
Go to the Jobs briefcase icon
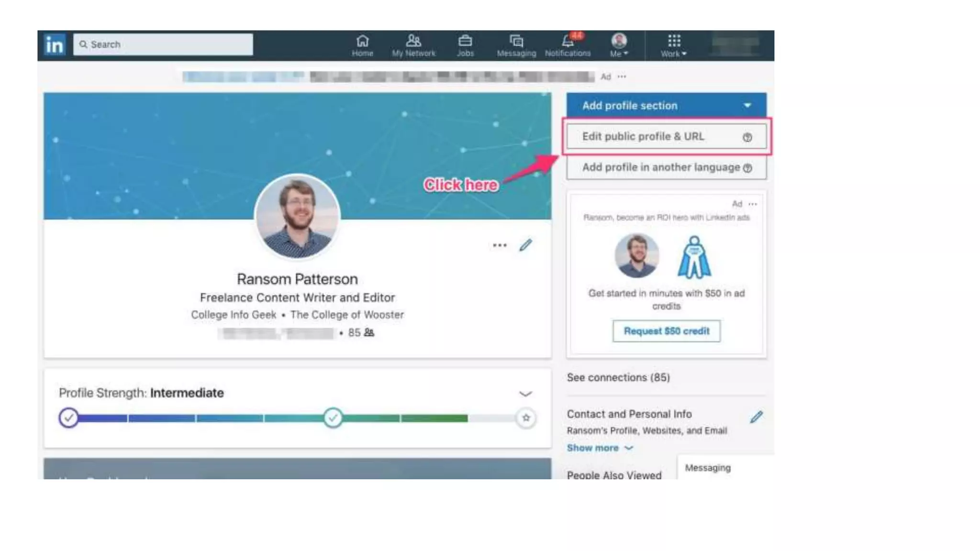[x=465, y=41]
